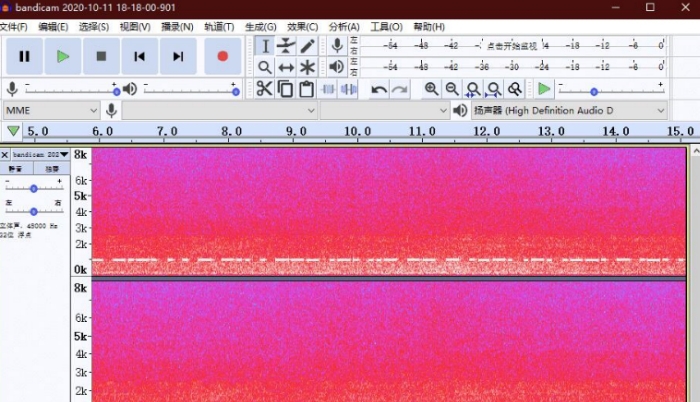Select the Envelope tool

tap(286, 46)
